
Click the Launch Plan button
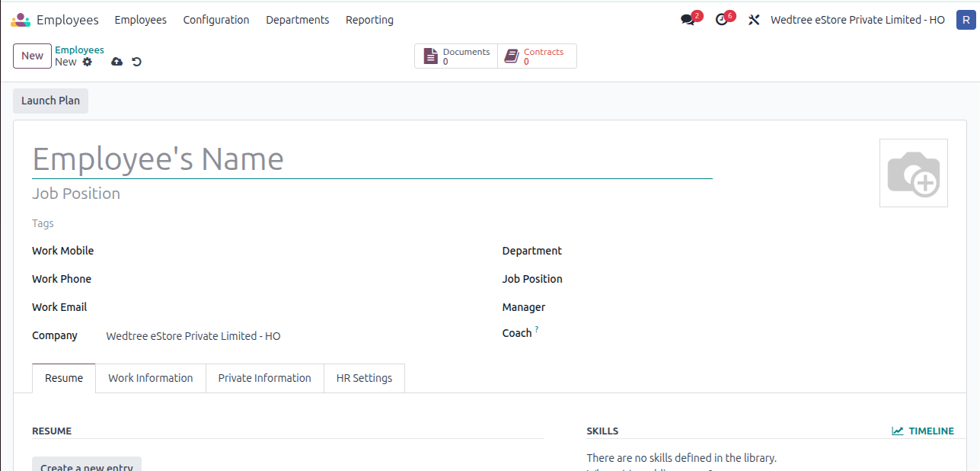tap(50, 101)
